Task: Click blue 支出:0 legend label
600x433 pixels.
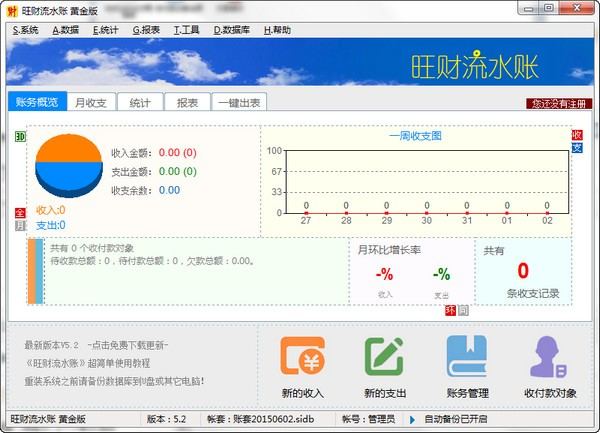Action: [x=51, y=225]
